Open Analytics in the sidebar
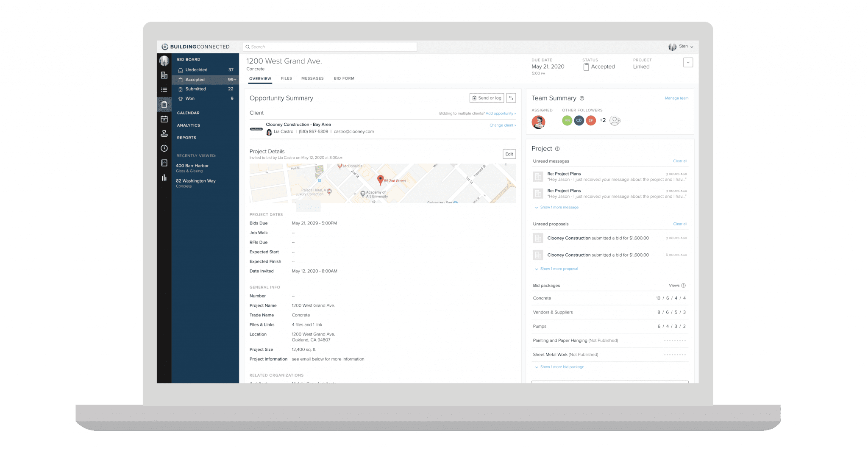868x452 pixels. [x=189, y=125]
